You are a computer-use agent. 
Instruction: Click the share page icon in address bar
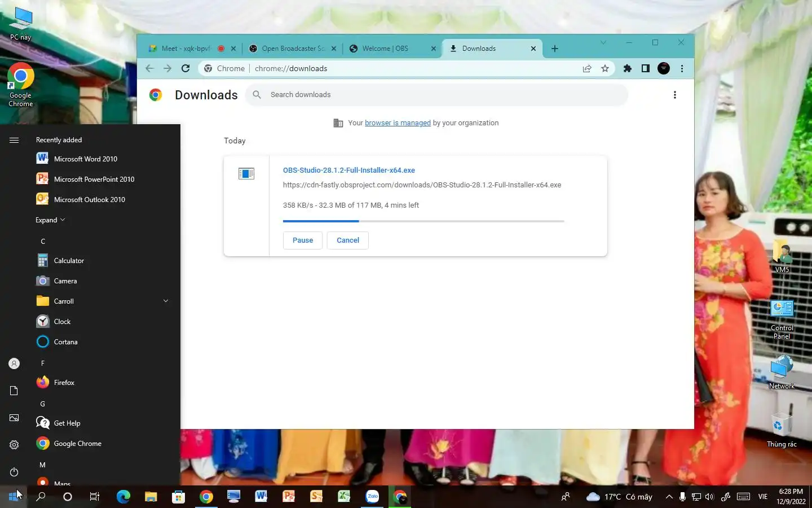tap(587, 68)
